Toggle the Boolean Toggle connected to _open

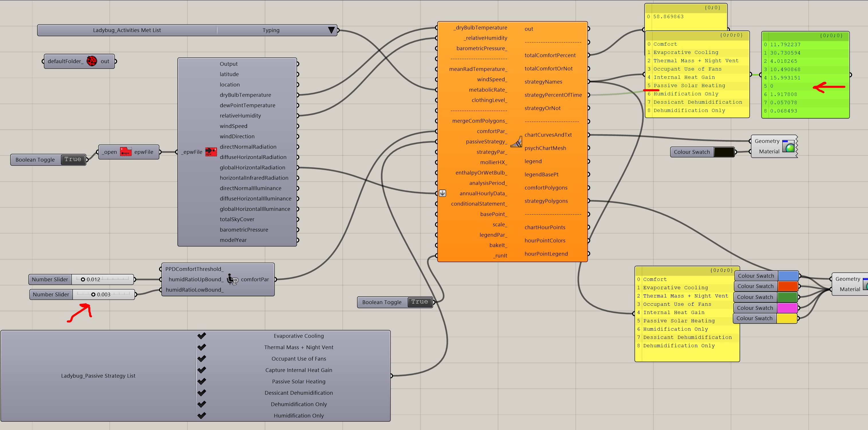click(x=73, y=159)
